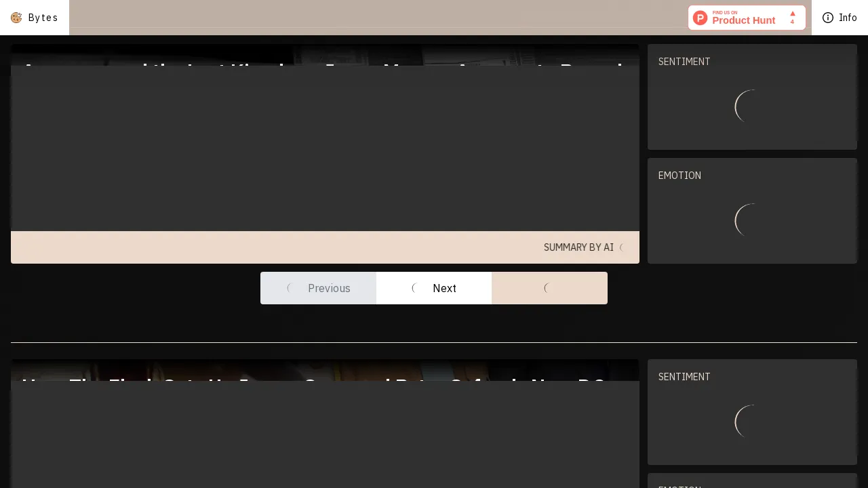Click the second article's headline banner
This screenshot has width=868, height=488.
pos(325,370)
